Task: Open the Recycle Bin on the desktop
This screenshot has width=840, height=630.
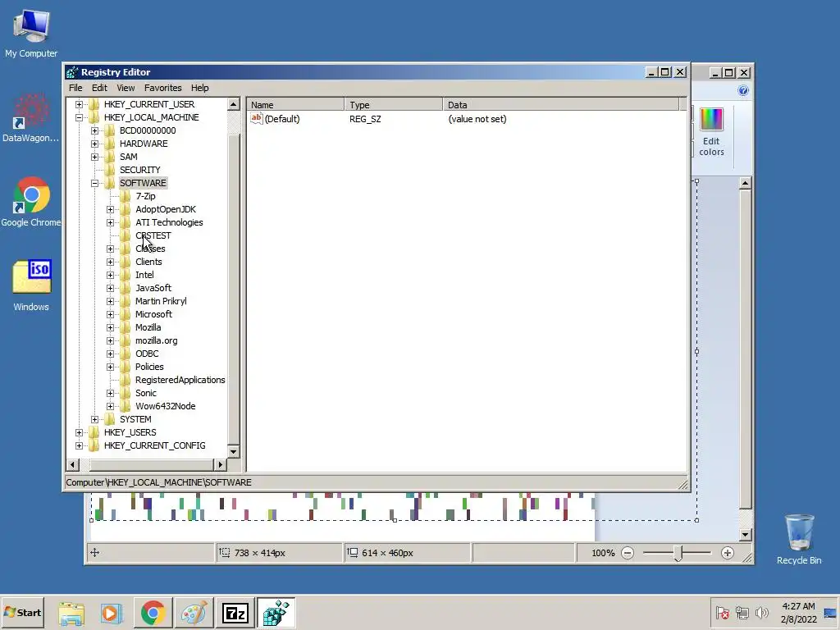Action: (x=799, y=539)
